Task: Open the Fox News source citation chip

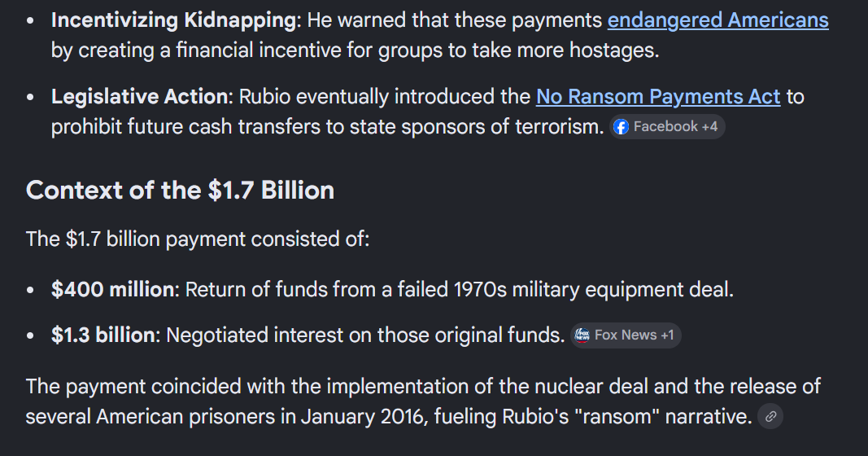Action: click(625, 335)
